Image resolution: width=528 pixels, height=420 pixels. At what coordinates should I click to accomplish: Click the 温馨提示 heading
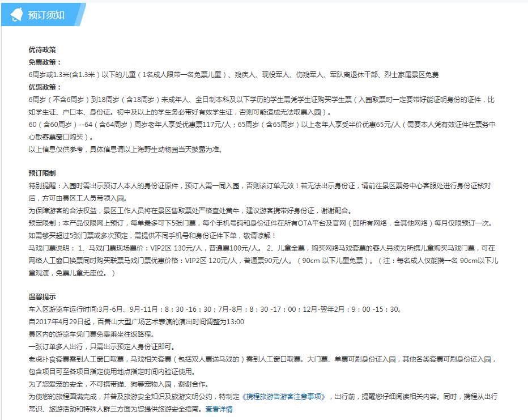[x=42, y=297]
